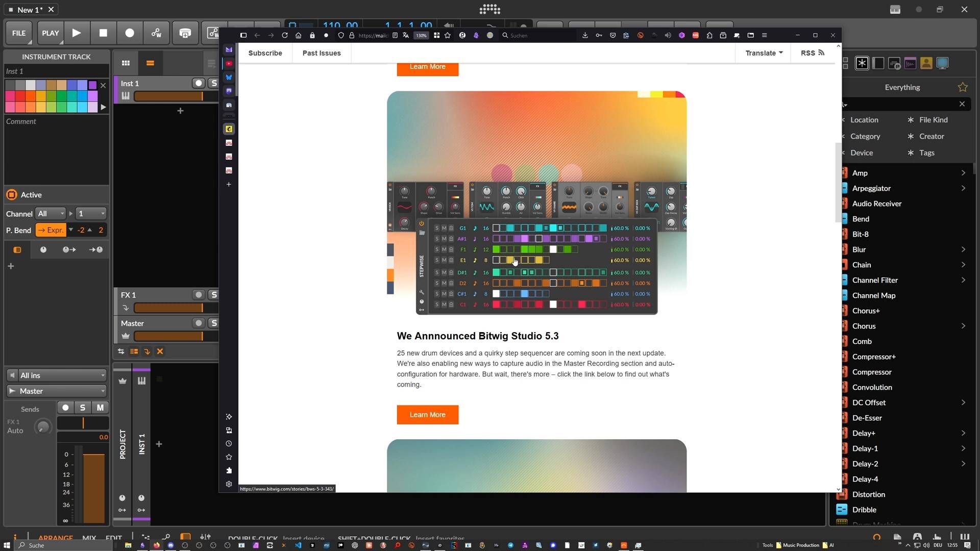Select the purple color swatch in palette
The image size is (980, 551).
point(92,85)
